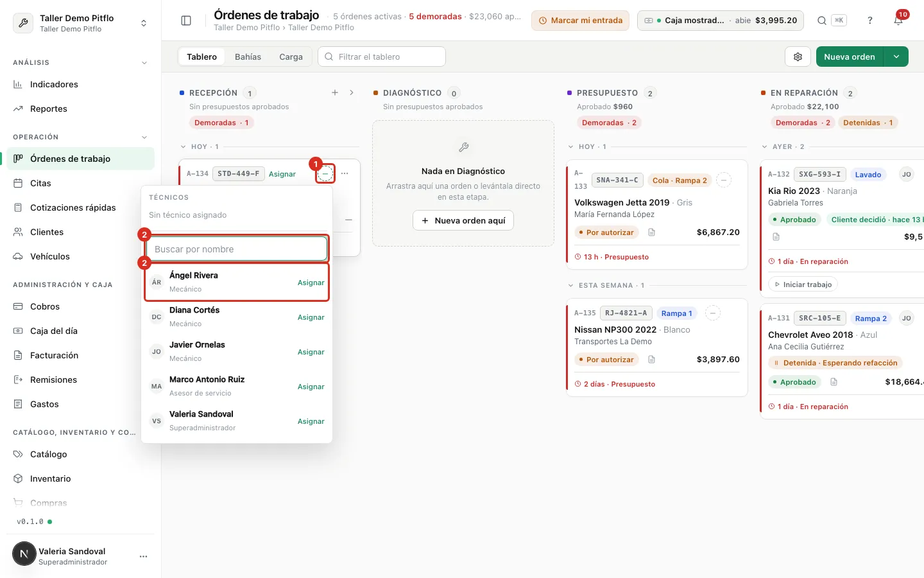Filter Presupuesto by Demoradas chip
924x578 pixels.
[609, 123]
